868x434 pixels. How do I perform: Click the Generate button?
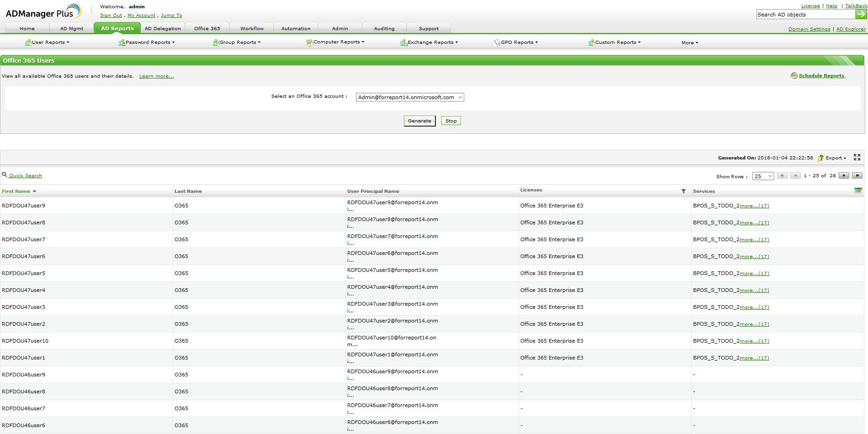[x=419, y=121]
